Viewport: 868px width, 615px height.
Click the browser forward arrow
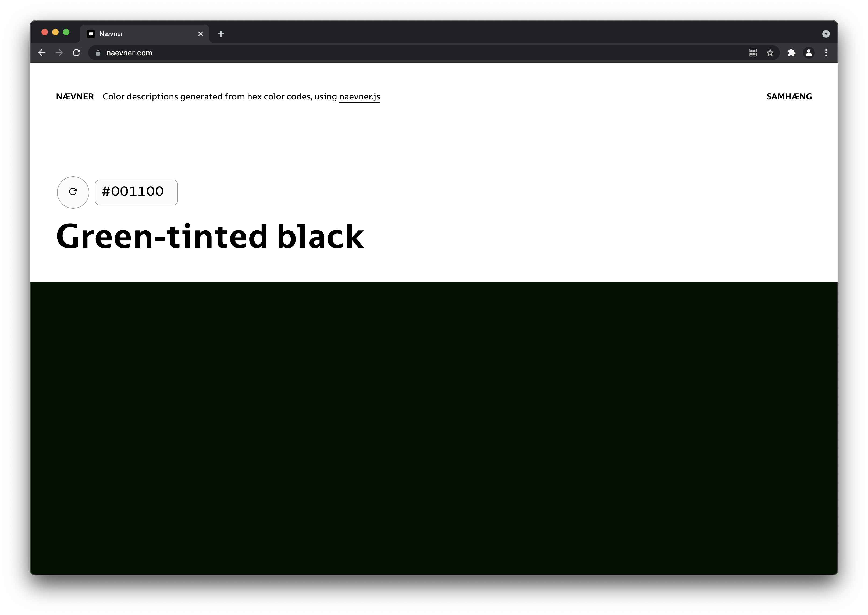(x=59, y=53)
